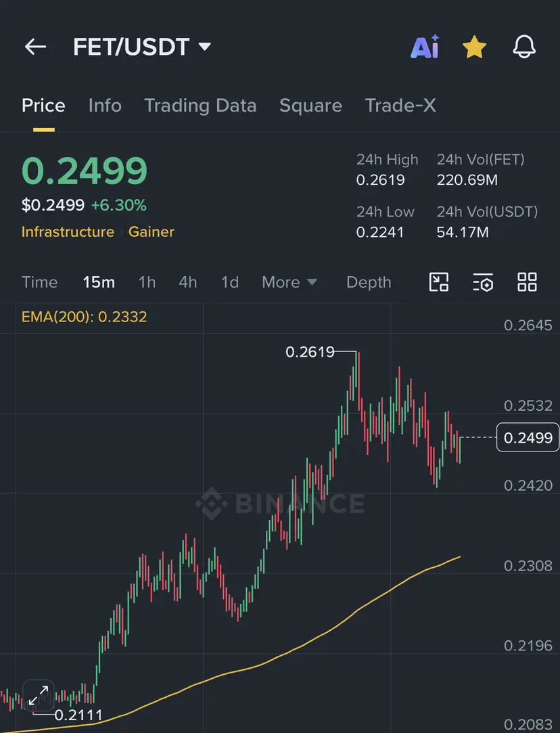Image resolution: width=560 pixels, height=733 pixels.
Task: Select the 15m interval
Action: pyautogui.click(x=99, y=282)
